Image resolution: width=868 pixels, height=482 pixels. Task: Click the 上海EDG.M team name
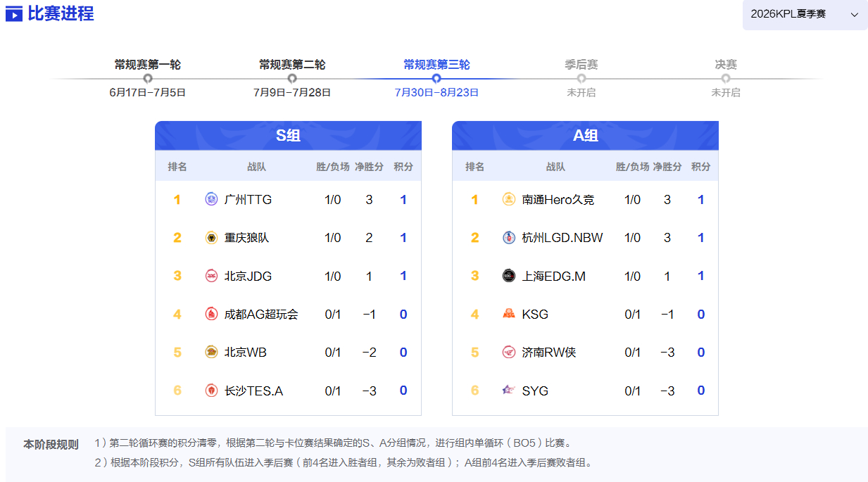(554, 276)
